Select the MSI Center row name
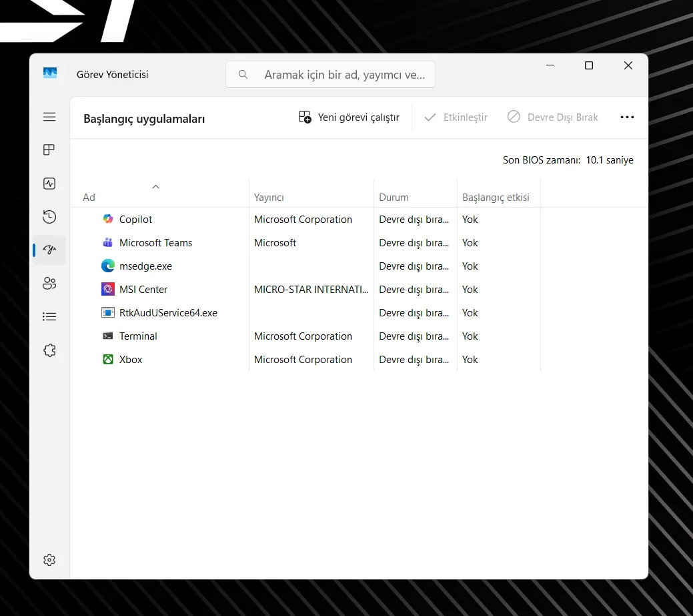The width and height of the screenshot is (693, 616). (143, 290)
